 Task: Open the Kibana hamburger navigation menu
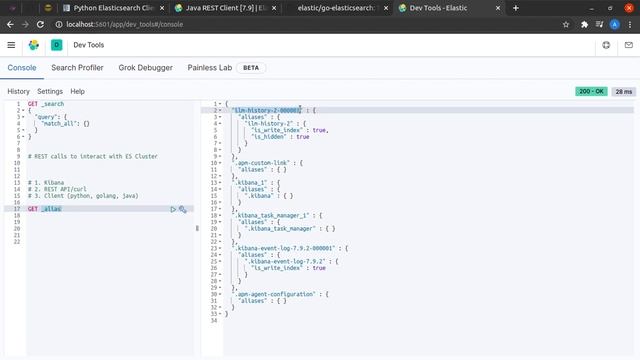11,45
